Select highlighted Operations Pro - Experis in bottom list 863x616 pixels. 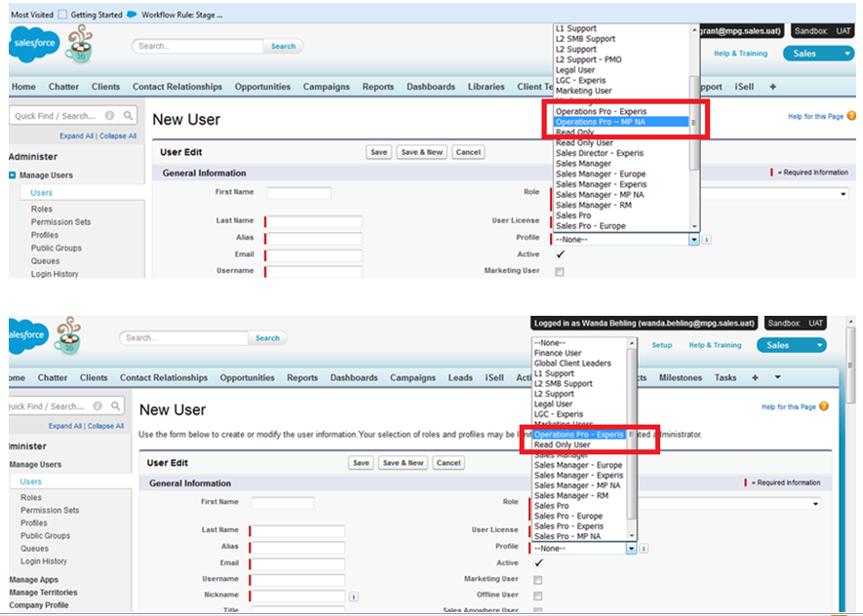579,435
